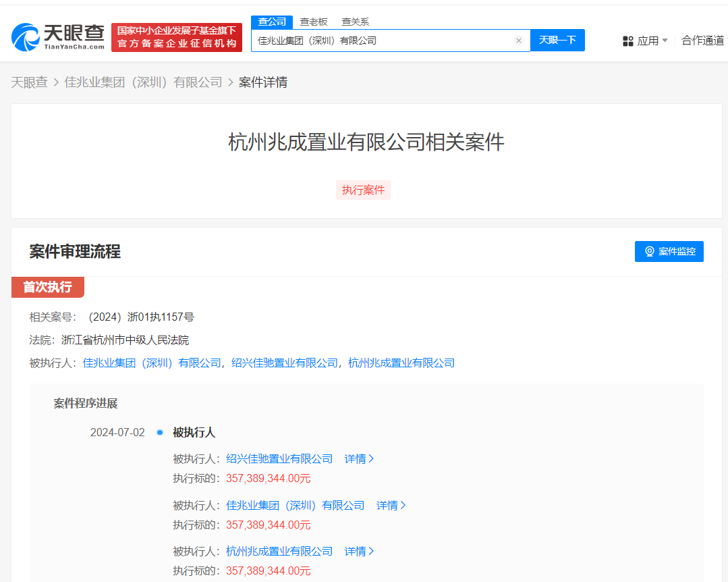
Task: Click defendant link 杭州兆成置业有限公司
Action: pyautogui.click(x=401, y=363)
